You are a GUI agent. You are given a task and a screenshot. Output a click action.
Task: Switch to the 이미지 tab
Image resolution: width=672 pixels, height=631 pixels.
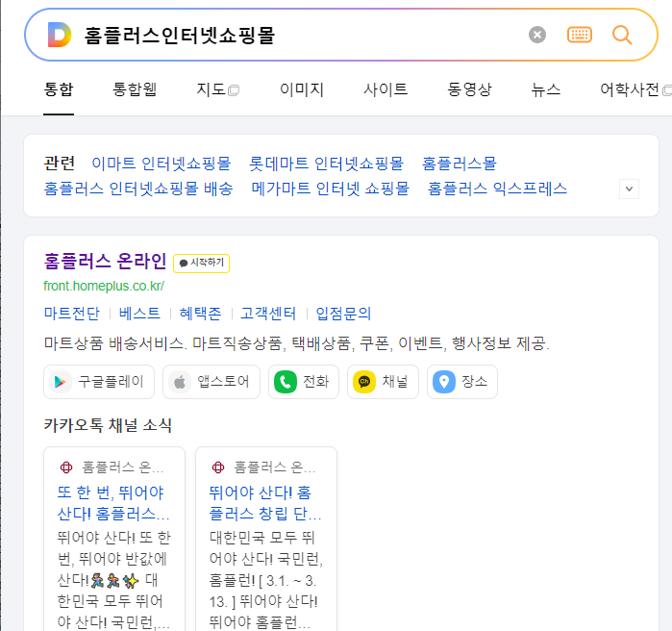click(301, 89)
